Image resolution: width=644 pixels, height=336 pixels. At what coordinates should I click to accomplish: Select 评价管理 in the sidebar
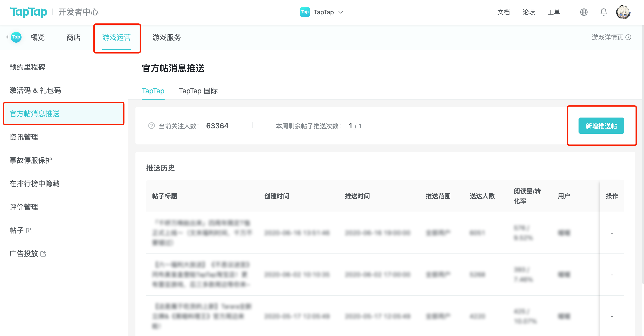[x=23, y=207]
